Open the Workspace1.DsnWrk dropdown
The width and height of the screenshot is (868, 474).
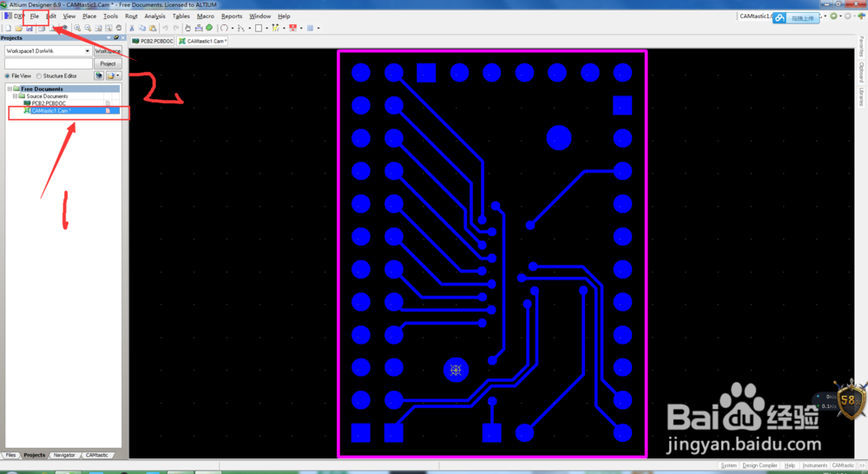pos(87,51)
